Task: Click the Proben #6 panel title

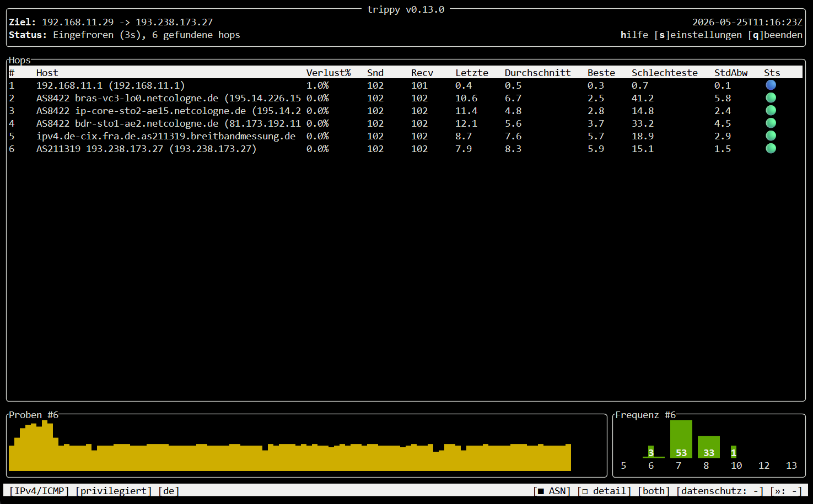Action: [x=34, y=415]
